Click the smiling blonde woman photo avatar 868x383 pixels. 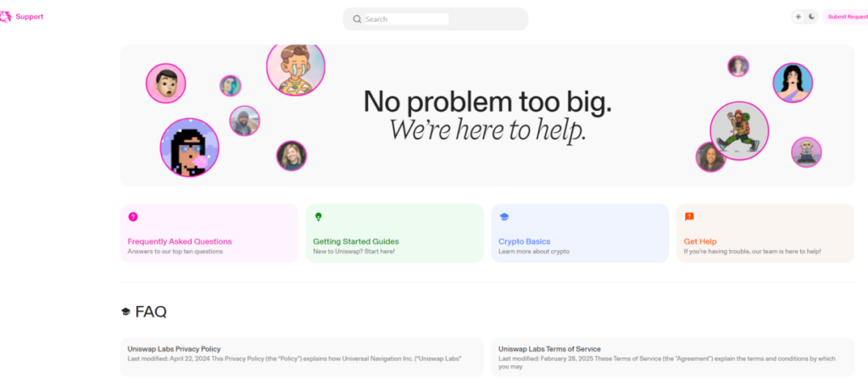point(292,156)
